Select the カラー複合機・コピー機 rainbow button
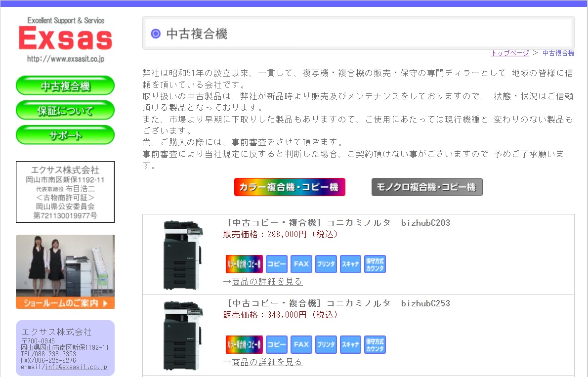Screen dimensions: 588x377 click(x=290, y=187)
